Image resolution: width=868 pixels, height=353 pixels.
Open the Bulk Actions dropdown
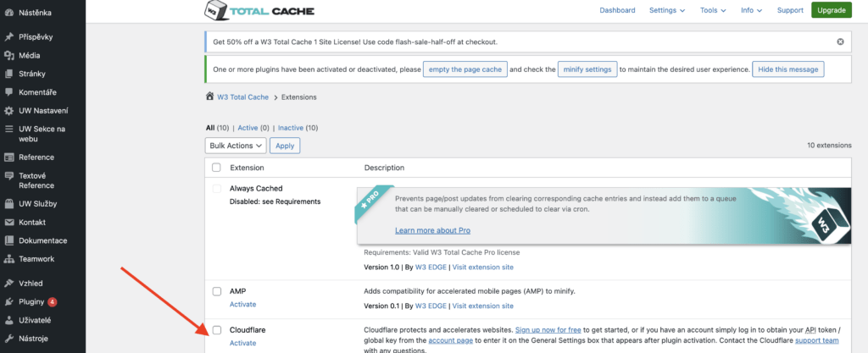(x=236, y=146)
